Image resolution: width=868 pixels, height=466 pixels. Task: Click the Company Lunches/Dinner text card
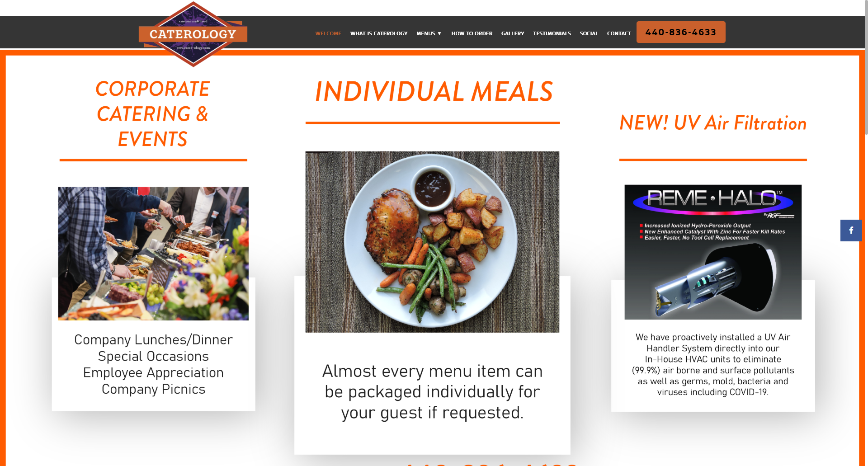tap(153, 364)
